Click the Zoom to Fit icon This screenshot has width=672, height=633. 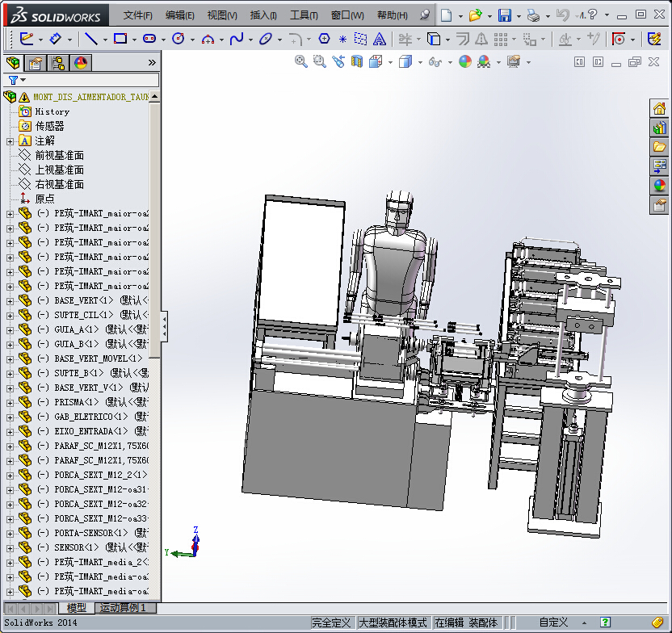[x=301, y=61]
